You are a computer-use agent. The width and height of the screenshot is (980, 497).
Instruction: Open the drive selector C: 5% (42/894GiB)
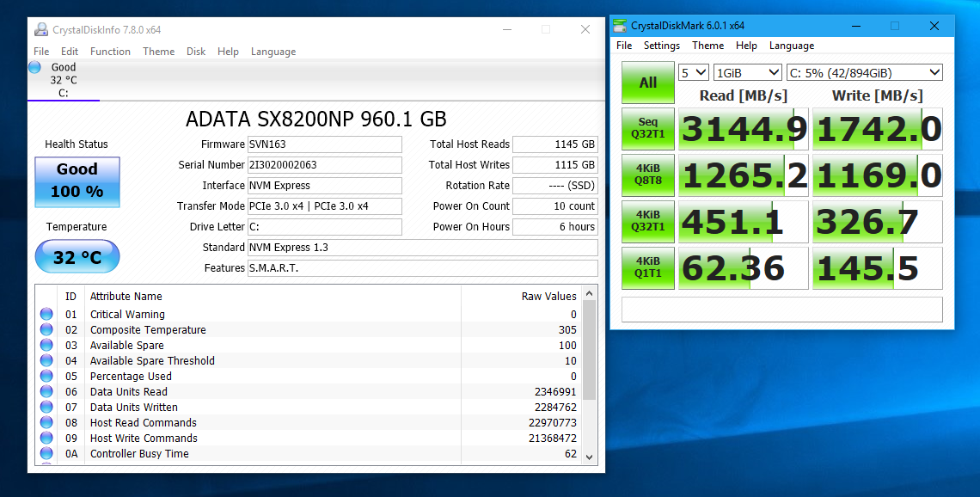coord(864,72)
